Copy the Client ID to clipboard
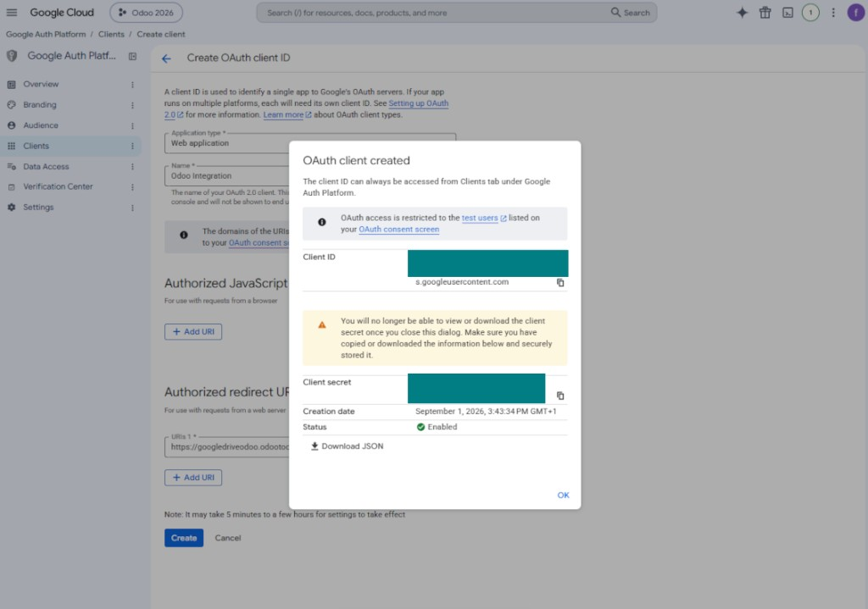Screen dimensions: 868x609 tap(560, 283)
